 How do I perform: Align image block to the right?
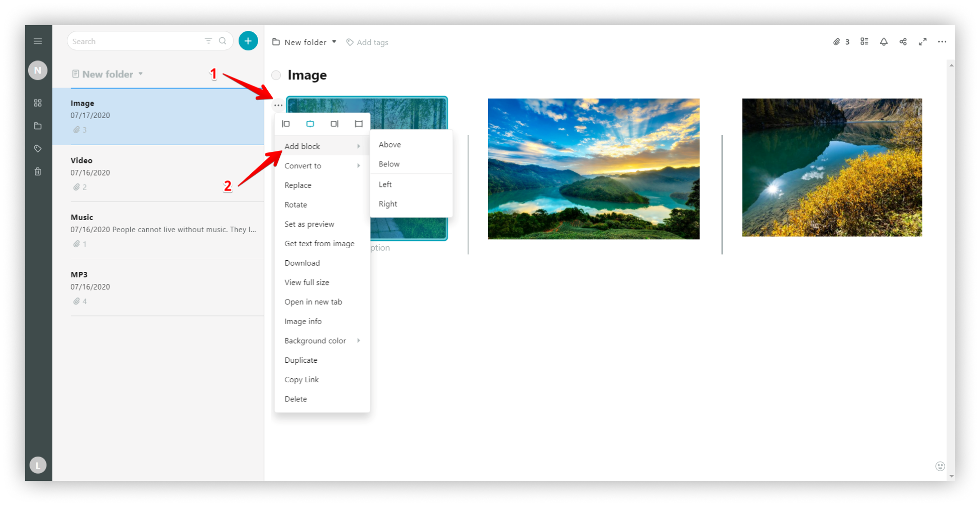tap(335, 124)
